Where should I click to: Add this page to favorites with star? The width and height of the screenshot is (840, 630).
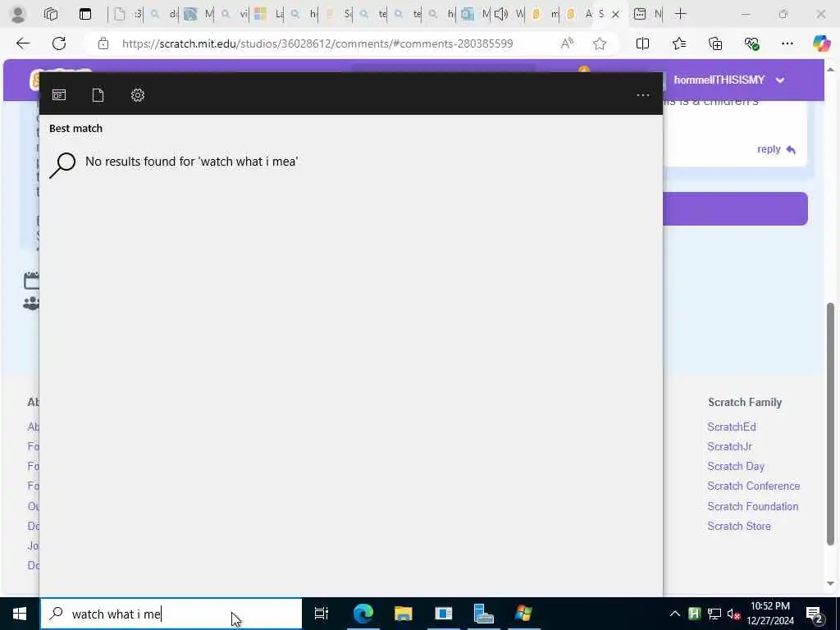tap(600, 43)
